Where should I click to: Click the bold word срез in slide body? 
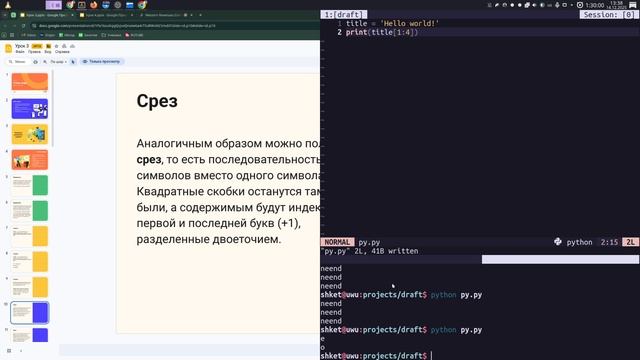[x=149, y=160]
